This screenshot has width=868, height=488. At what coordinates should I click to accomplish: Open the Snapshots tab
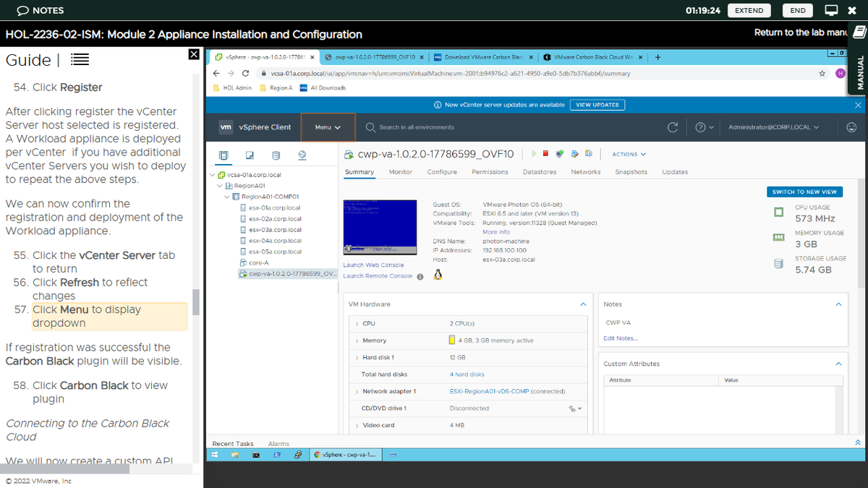(x=631, y=172)
